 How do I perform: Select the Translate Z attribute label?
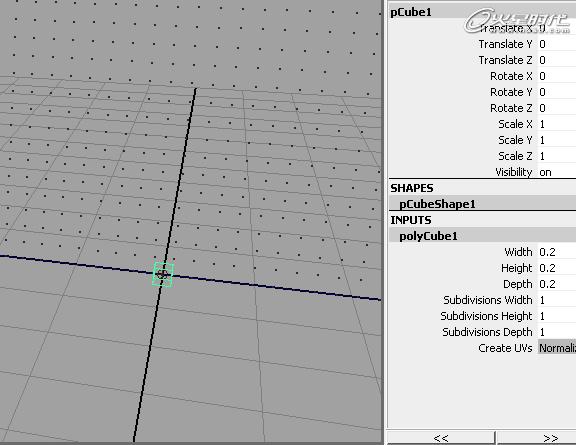click(505, 60)
